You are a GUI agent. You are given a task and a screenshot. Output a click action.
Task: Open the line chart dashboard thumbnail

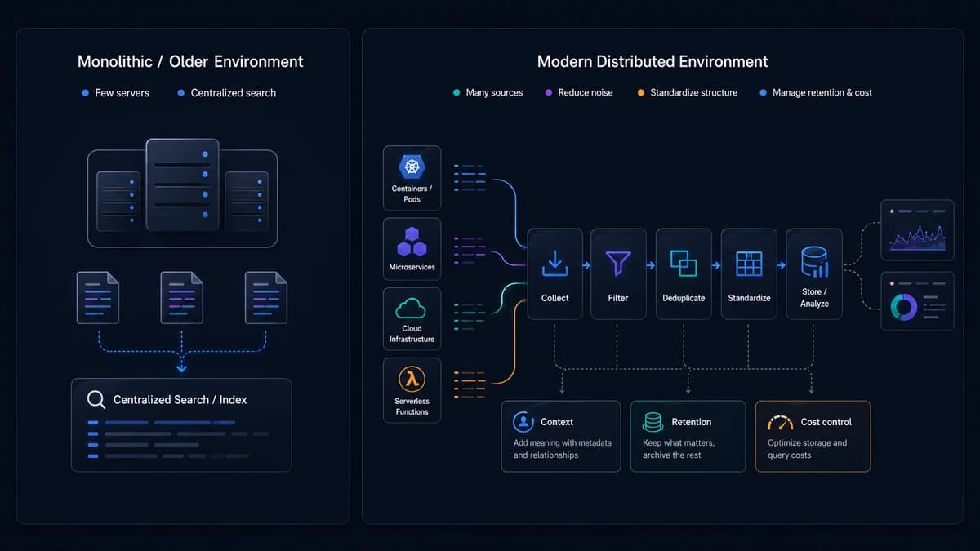tap(917, 230)
